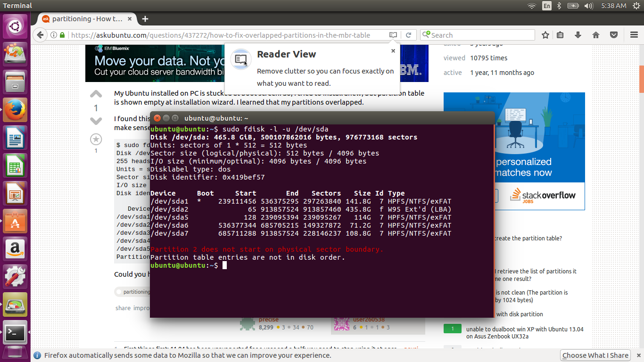644x362 pixels.
Task: Open the En keyboard layout indicator
Action: coord(546,6)
